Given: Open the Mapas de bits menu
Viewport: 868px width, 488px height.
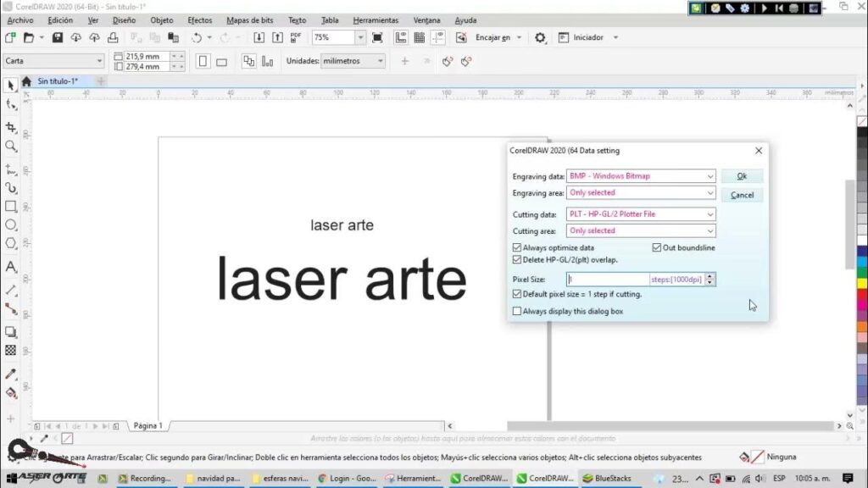Looking at the screenshot, I should point(249,19).
